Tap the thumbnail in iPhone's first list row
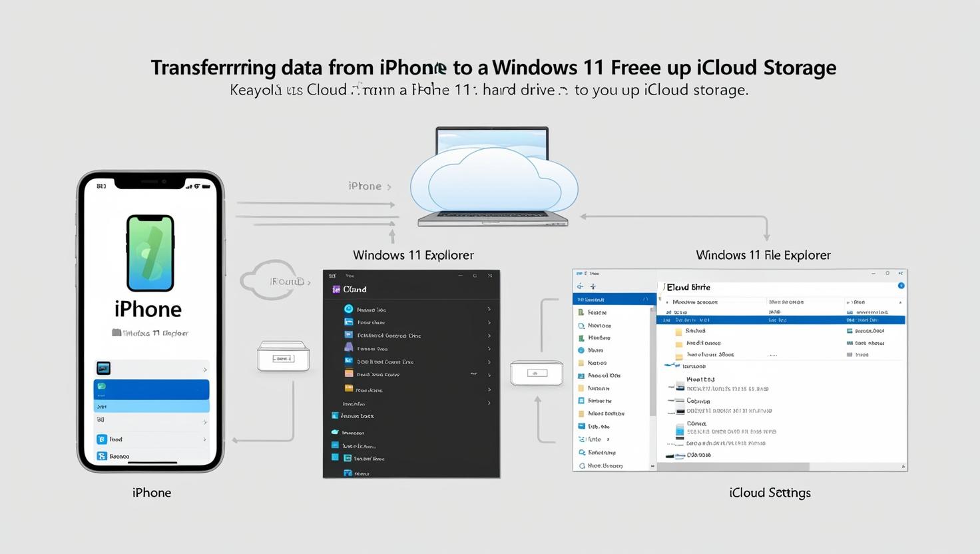The image size is (980, 554). pos(103,368)
